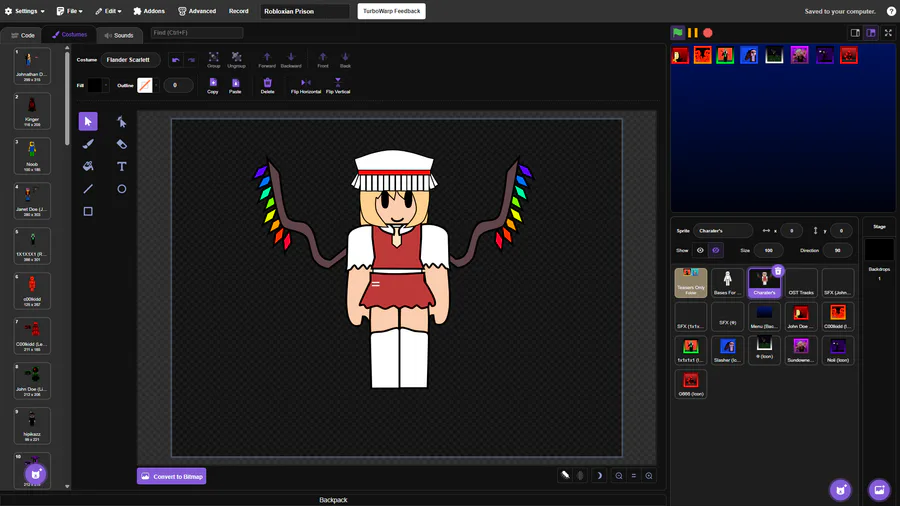Viewport: 900px width, 506px height.
Task: Reset canvas zoom to default
Action: click(634, 476)
